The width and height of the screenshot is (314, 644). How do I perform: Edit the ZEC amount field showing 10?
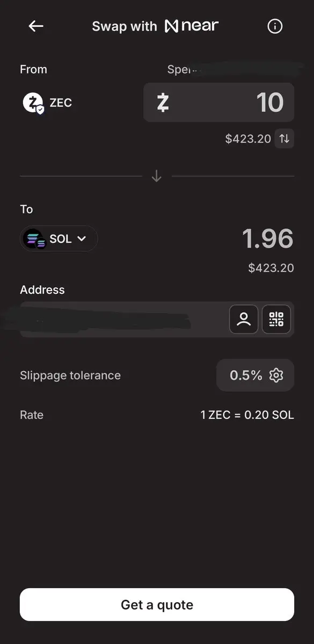pos(219,102)
